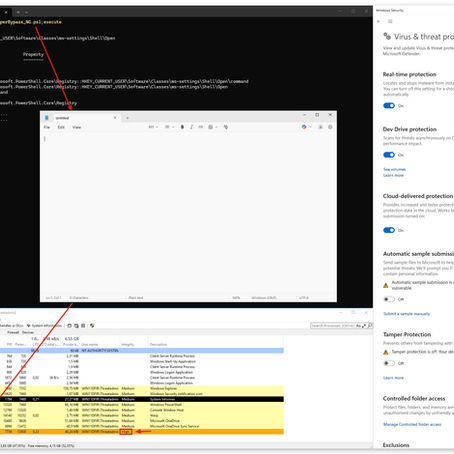Open terminal new-tab profile dropdown
The height and width of the screenshot is (454, 454).
[x=26, y=12]
